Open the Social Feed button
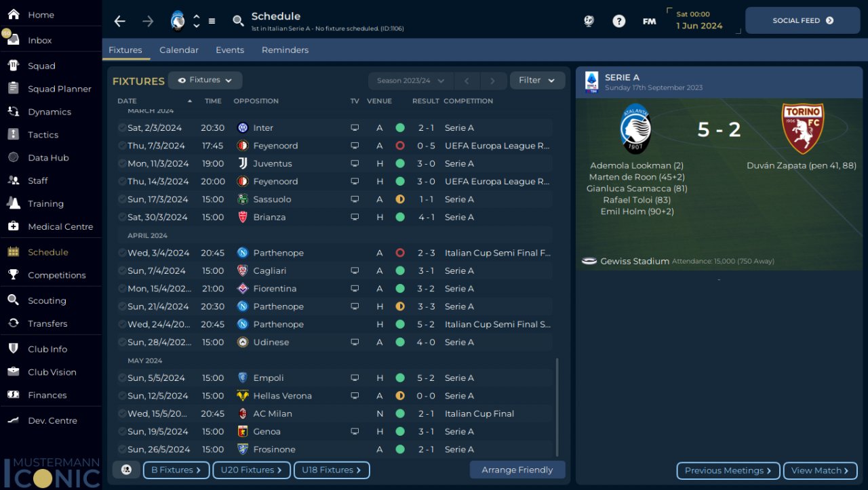Screen dimensions: 868x490 pos(802,20)
